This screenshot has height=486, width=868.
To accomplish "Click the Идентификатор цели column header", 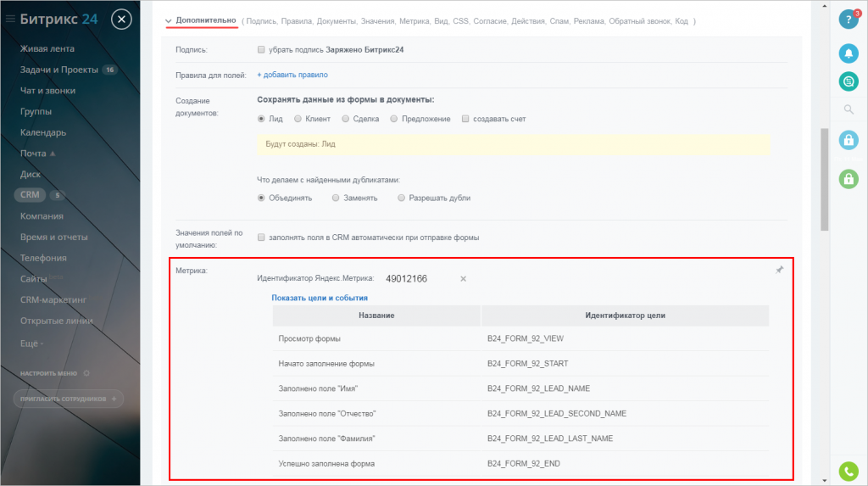I will pos(625,316).
